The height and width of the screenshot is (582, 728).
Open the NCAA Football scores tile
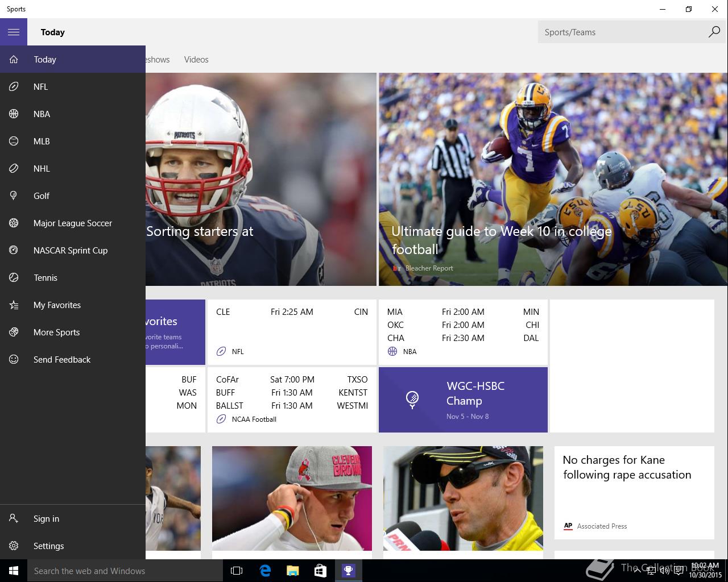(x=292, y=400)
